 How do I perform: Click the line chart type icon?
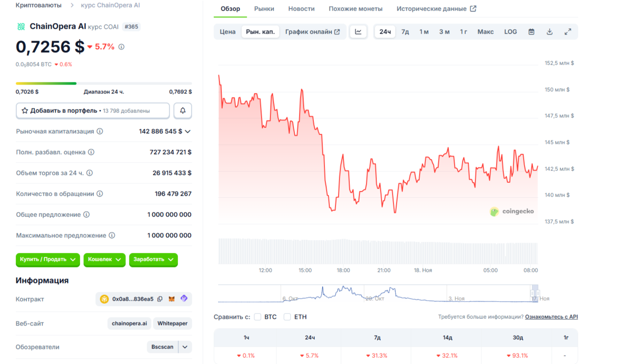tap(358, 32)
